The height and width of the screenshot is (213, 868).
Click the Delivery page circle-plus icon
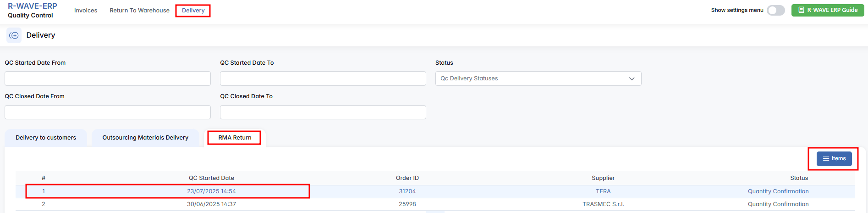(14, 35)
